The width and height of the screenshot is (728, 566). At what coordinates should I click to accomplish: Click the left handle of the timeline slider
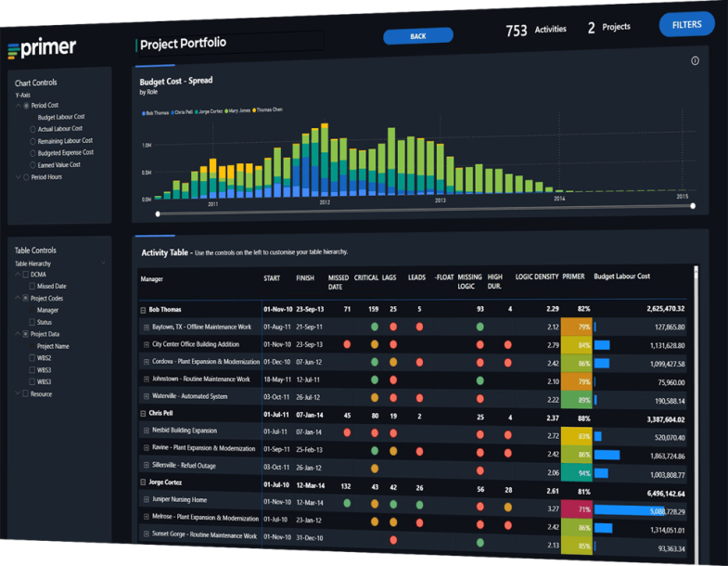point(158,214)
